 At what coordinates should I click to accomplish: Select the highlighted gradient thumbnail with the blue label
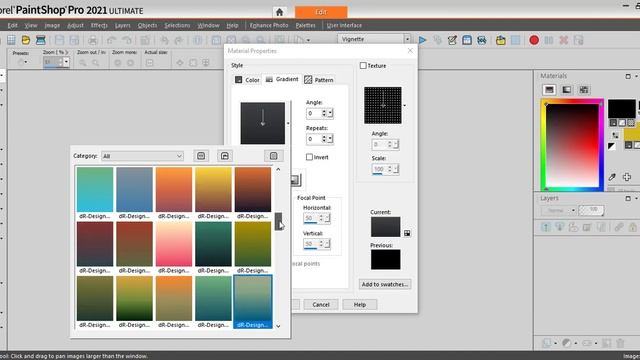coord(253,302)
